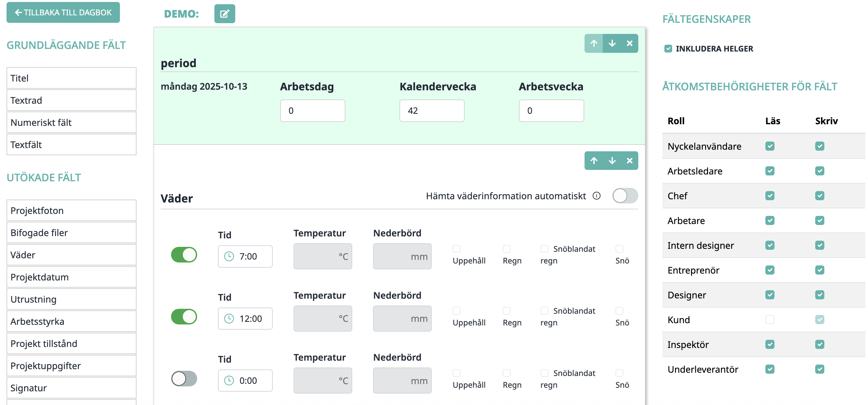Click the edit pencil icon next to DEMO

[x=224, y=14]
